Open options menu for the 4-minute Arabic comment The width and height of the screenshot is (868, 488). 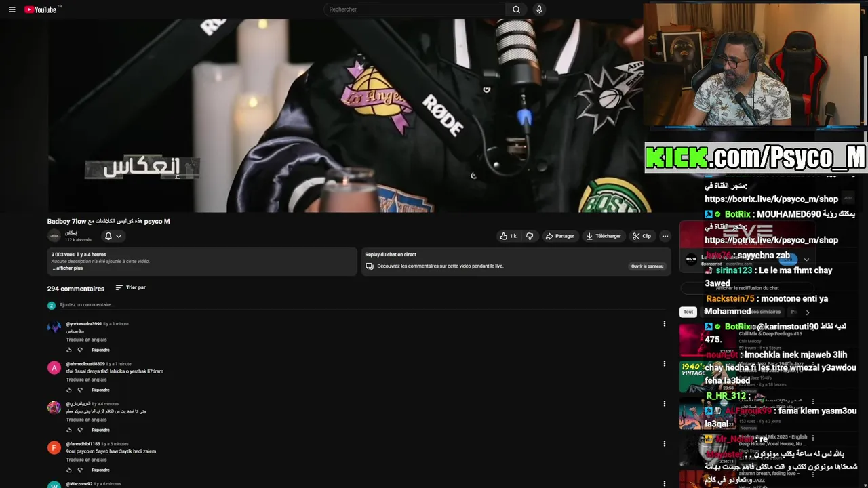coord(665,404)
